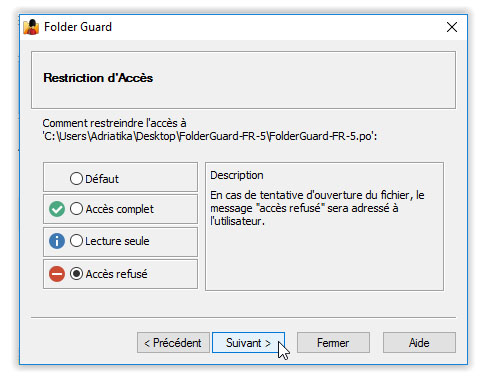Viewport: 495px width, 384px height.
Task: Click the Description label in right panel
Action: pyautogui.click(x=237, y=175)
